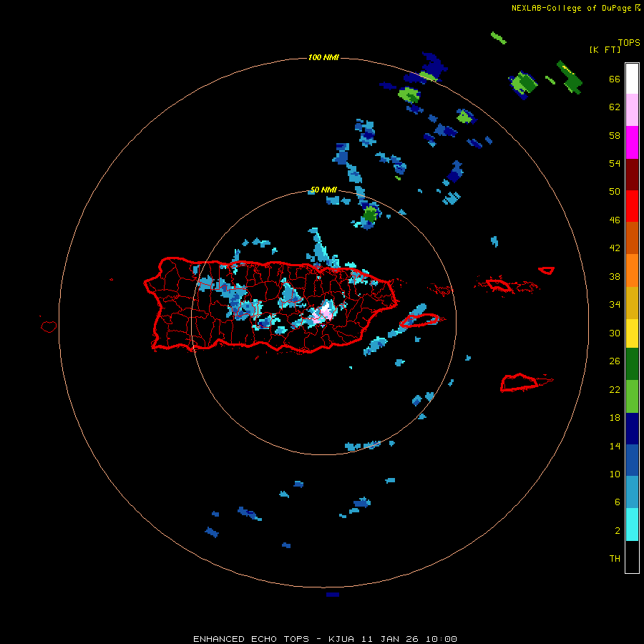The image size is (644, 644).
Task: Click the [K FT] units label
Action: click(x=605, y=49)
